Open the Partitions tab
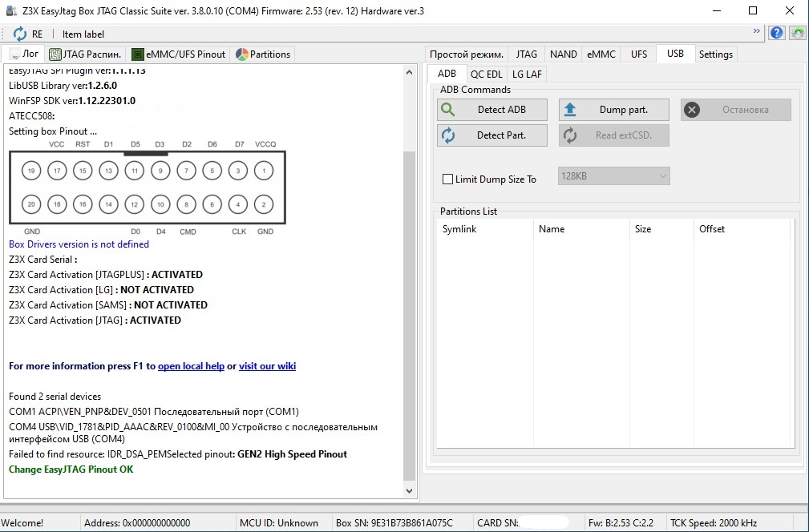The width and height of the screenshot is (809, 532). point(263,54)
